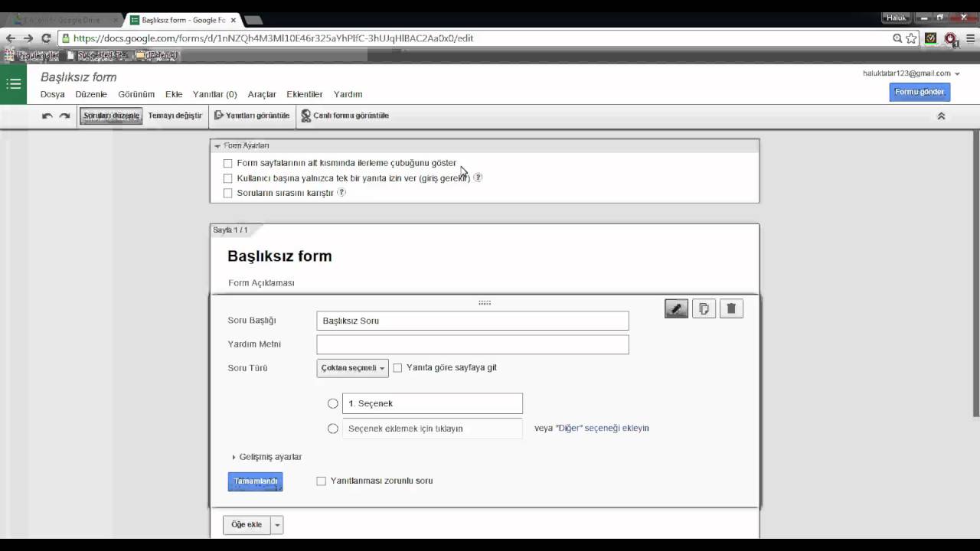Open the Öğe ekle dropdown arrow
This screenshot has height=551, width=980.
pos(277,525)
